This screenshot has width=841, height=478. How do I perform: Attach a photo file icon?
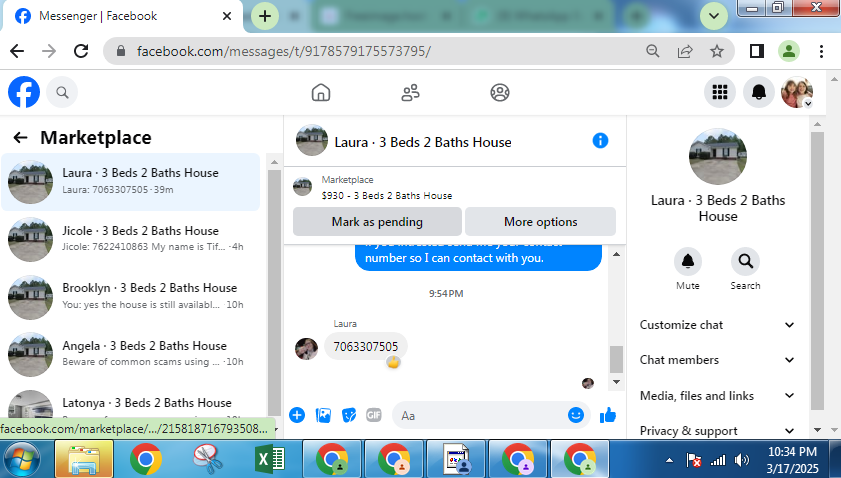point(323,415)
